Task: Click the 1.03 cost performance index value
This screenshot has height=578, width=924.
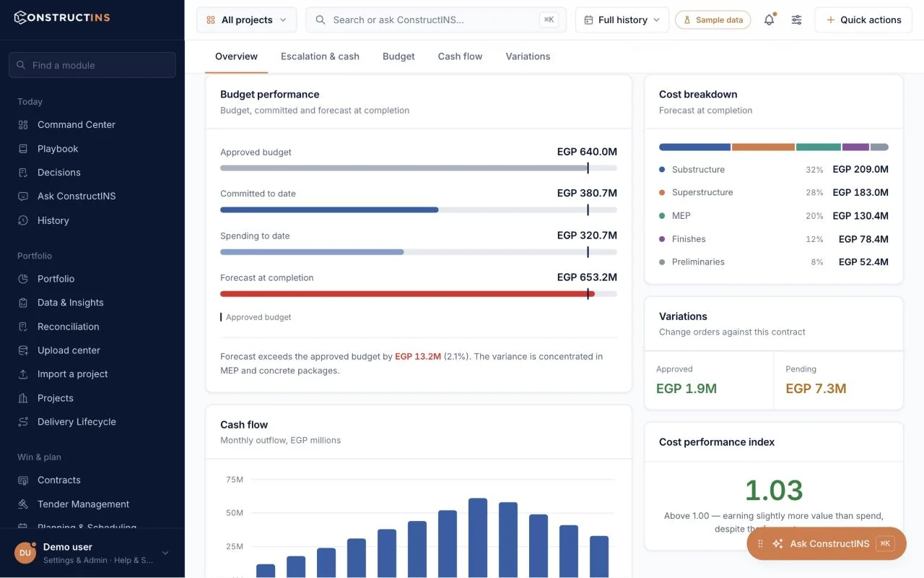Action: [x=774, y=491]
